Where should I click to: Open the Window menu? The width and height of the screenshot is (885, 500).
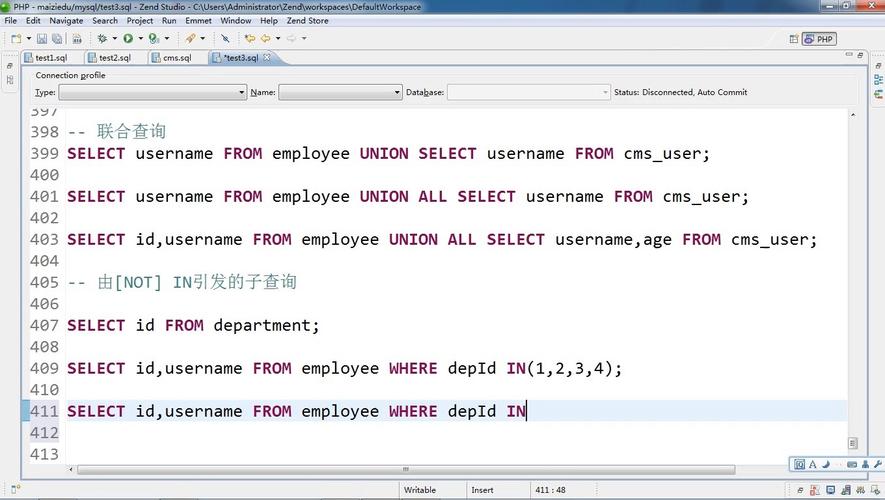(235, 20)
